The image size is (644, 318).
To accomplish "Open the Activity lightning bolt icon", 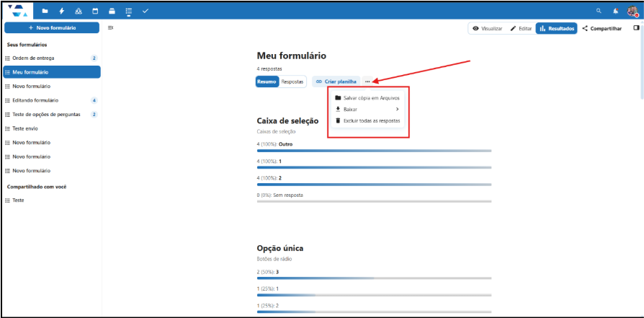I will pos(61,11).
